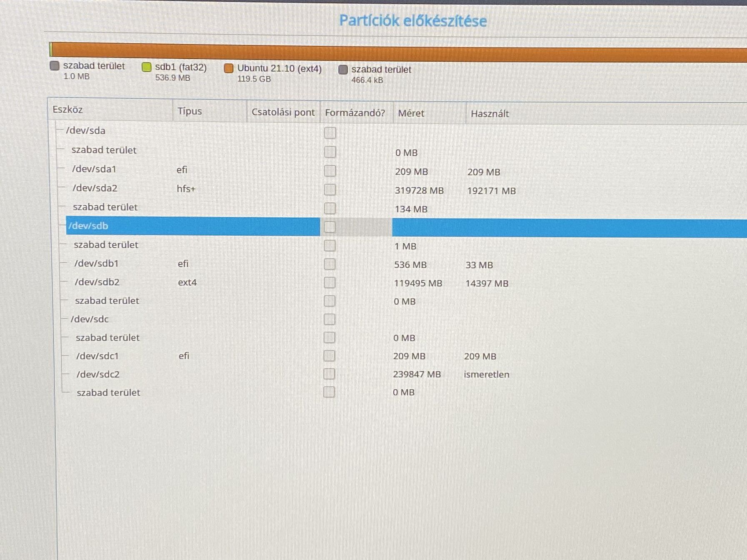Tick the format checkbox for /dev/sdc2
This screenshot has width=747, height=560.
point(329,374)
